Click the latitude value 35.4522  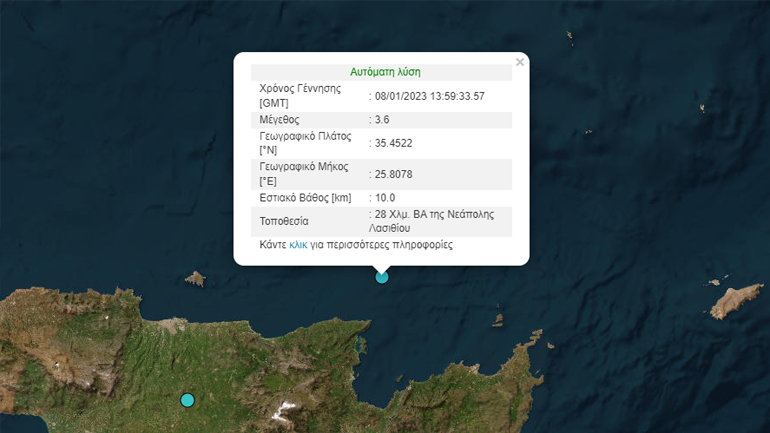393,143
